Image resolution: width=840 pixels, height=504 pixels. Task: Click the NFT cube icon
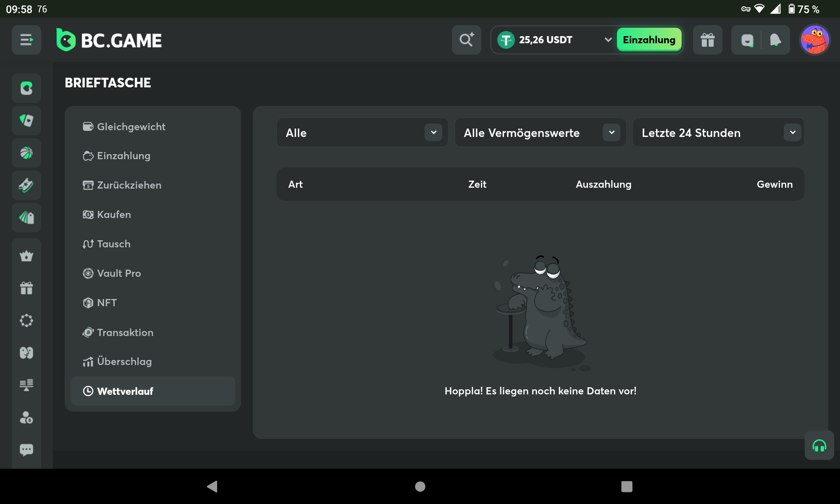tap(88, 303)
